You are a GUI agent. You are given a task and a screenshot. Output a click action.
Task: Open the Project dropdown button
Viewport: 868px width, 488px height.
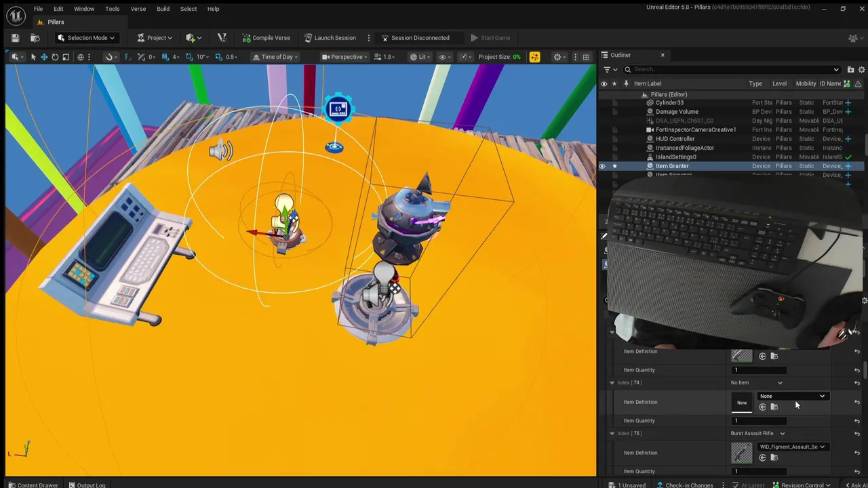click(155, 38)
